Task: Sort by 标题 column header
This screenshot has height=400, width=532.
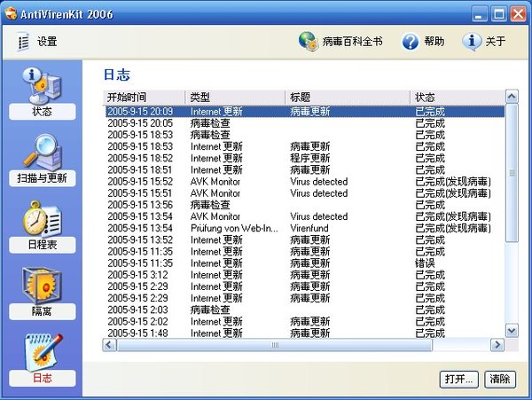Action: (x=348, y=98)
